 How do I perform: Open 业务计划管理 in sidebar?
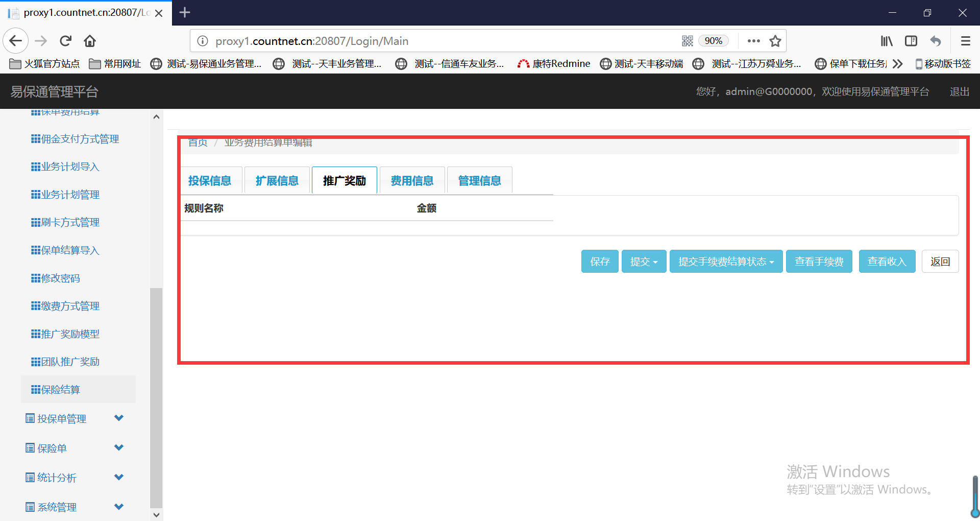[65, 195]
